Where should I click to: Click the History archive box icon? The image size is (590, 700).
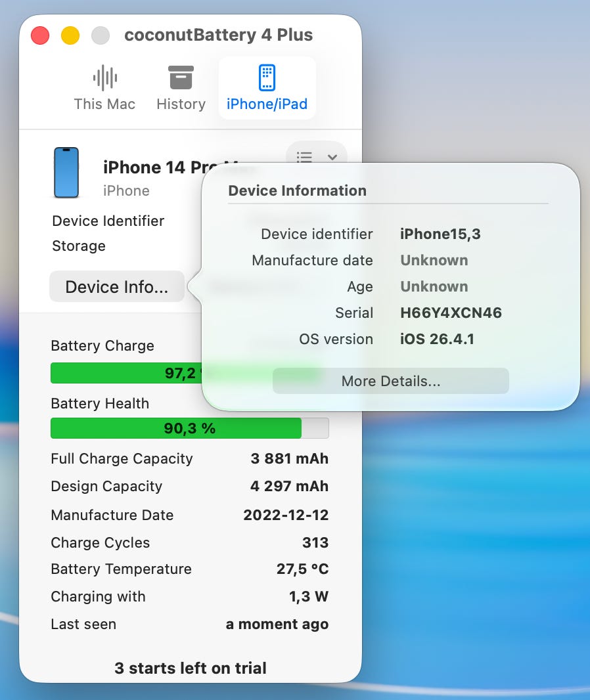point(181,77)
